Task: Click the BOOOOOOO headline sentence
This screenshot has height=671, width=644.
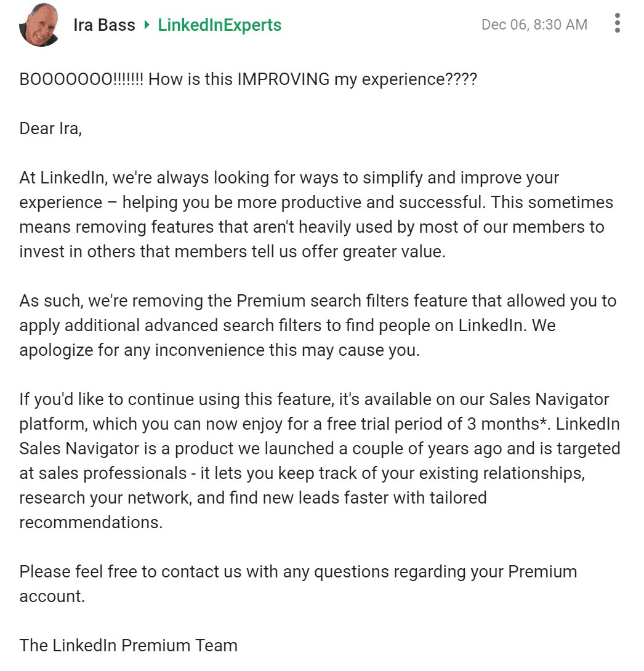Action: [248, 79]
